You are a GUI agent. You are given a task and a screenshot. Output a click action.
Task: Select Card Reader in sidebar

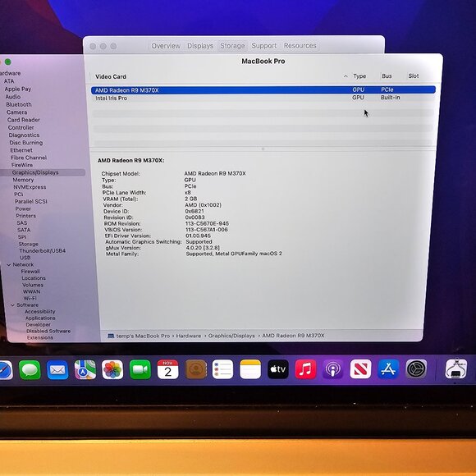(23, 120)
